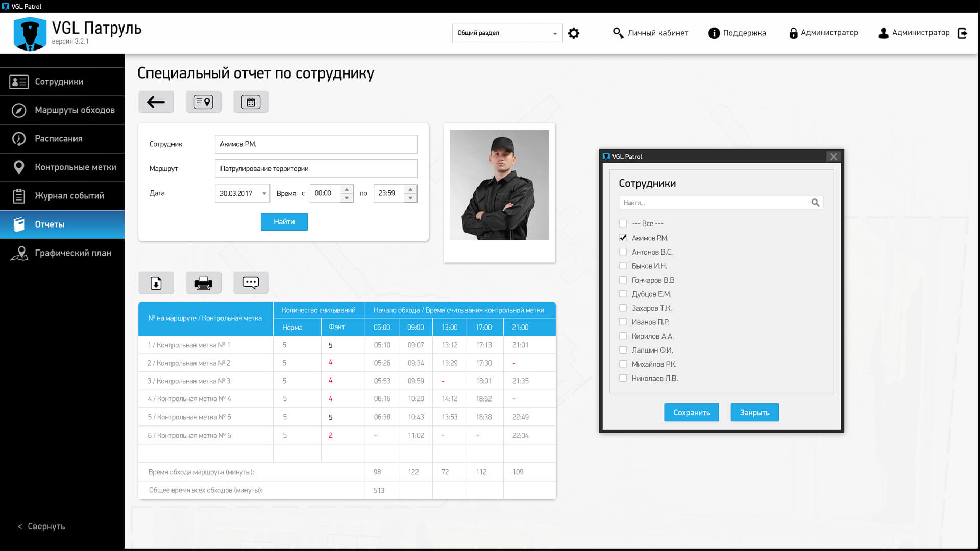Toggle the '--- Все ---' checkbox
Image resolution: width=980 pixels, height=551 pixels.
623,223
